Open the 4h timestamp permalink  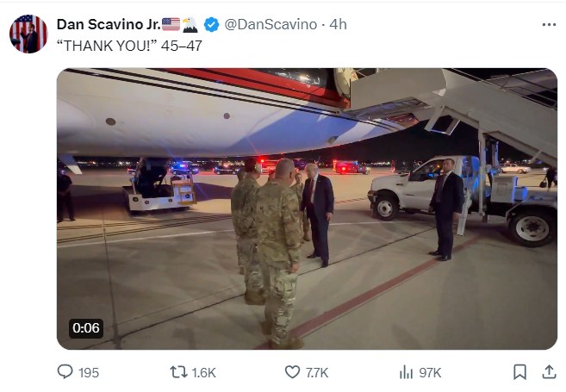[x=338, y=24]
